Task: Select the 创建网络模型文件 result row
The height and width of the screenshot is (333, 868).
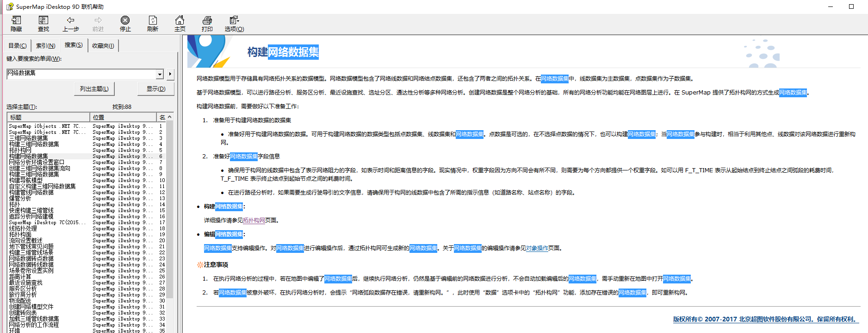Action: point(87,307)
